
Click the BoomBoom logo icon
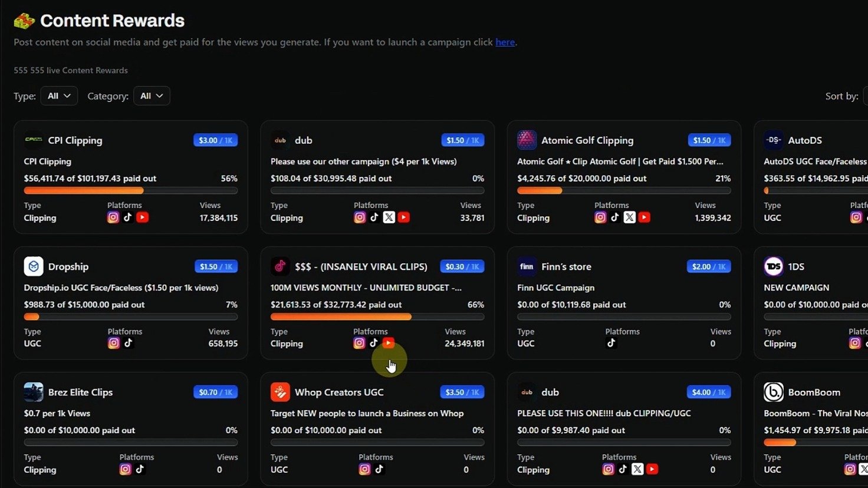(x=773, y=392)
